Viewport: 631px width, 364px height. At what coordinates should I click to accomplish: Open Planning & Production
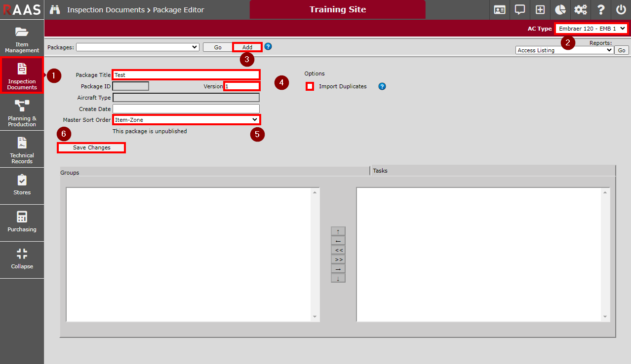(22, 112)
